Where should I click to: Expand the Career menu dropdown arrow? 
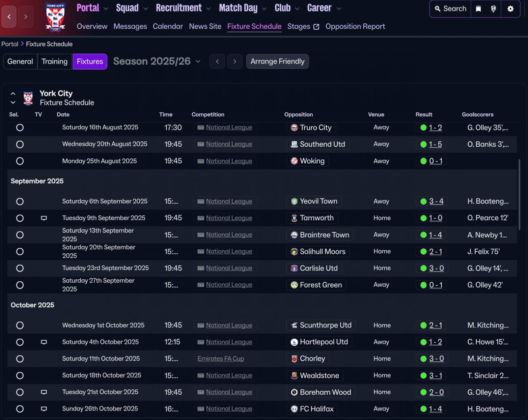click(339, 9)
